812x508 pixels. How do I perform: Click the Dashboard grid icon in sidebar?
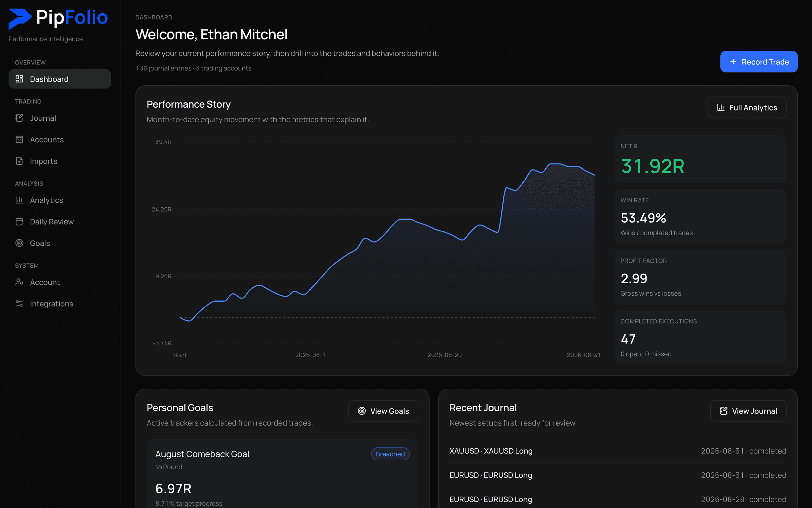[x=19, y=79]
